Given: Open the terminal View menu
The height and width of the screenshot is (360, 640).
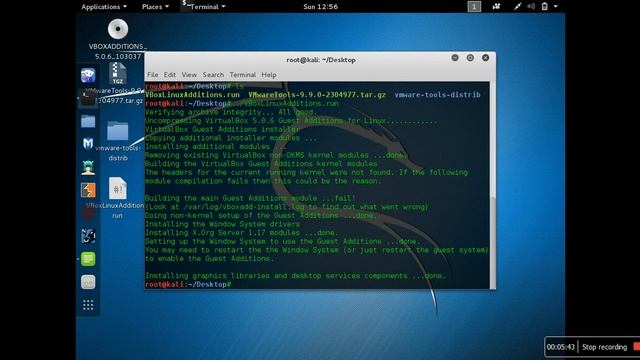Looking at the screenshot, I should (189, 75).
